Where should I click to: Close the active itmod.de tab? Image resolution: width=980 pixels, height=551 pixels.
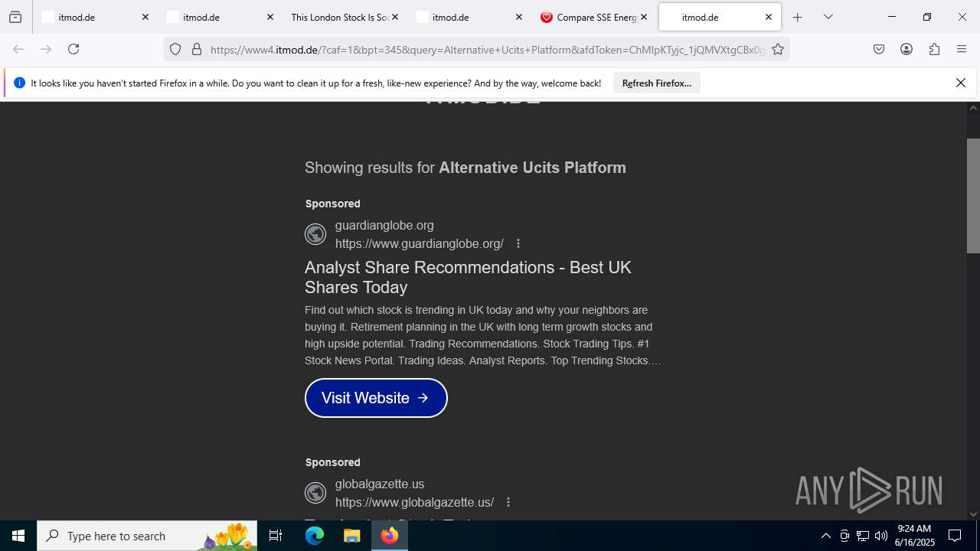coord(768,17)
